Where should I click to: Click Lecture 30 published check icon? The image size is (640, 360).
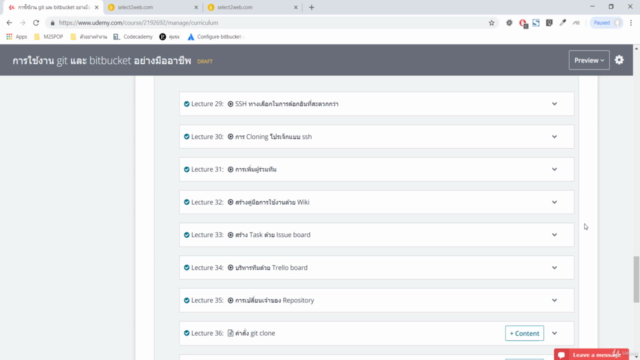187,137
